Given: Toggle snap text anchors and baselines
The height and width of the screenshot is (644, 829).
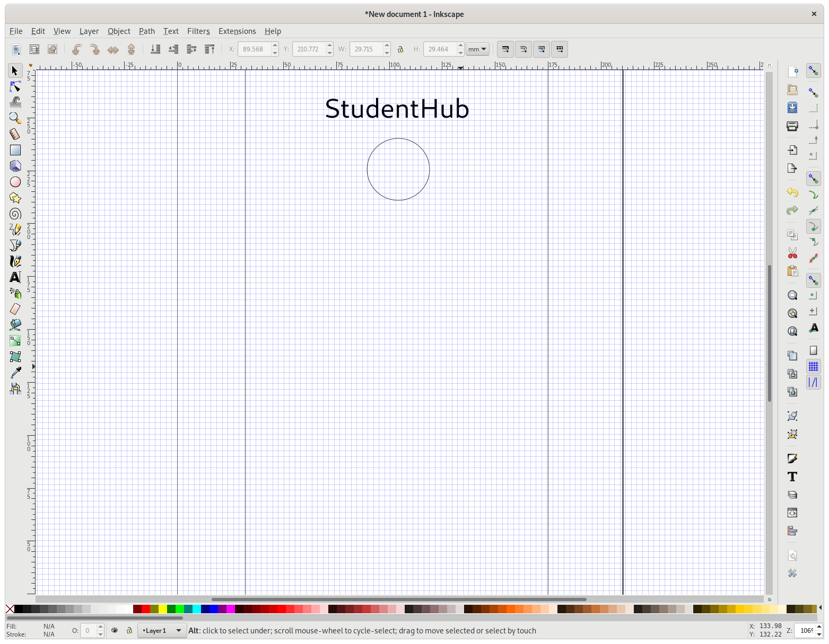Looking at the screenshot, I should click(814, 328).
